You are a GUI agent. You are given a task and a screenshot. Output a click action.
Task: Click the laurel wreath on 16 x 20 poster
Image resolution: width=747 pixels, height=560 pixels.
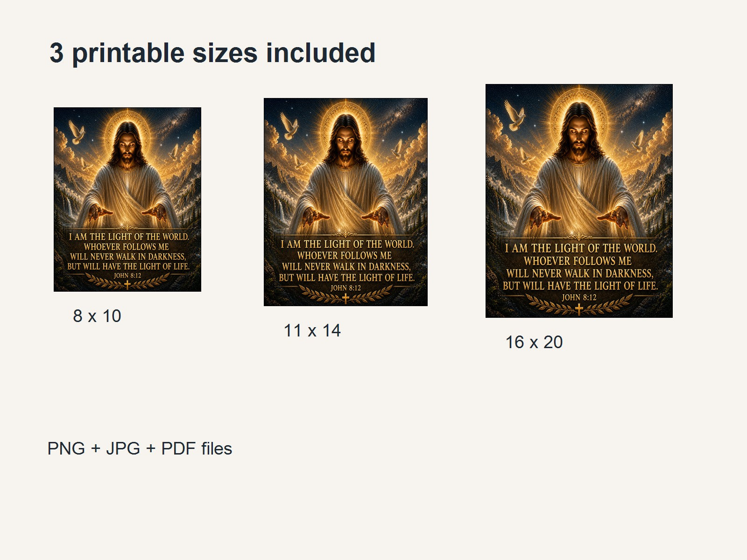click(x=579, y=305)
